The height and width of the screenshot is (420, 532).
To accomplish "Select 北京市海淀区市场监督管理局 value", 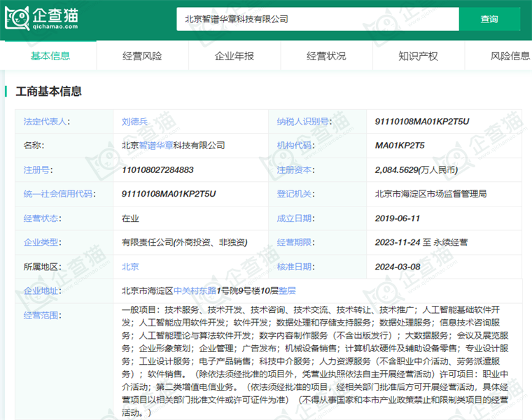I will click(431, 194).
